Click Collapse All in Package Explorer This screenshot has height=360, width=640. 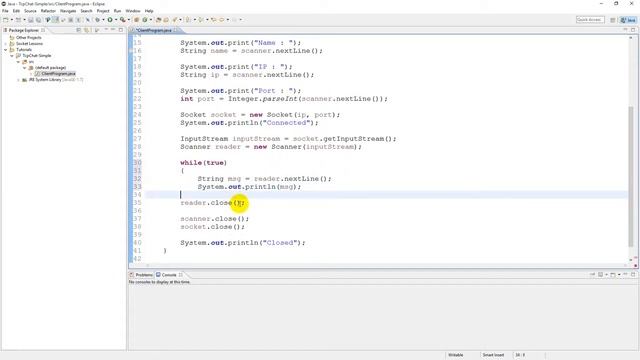[x=79, y=30]
